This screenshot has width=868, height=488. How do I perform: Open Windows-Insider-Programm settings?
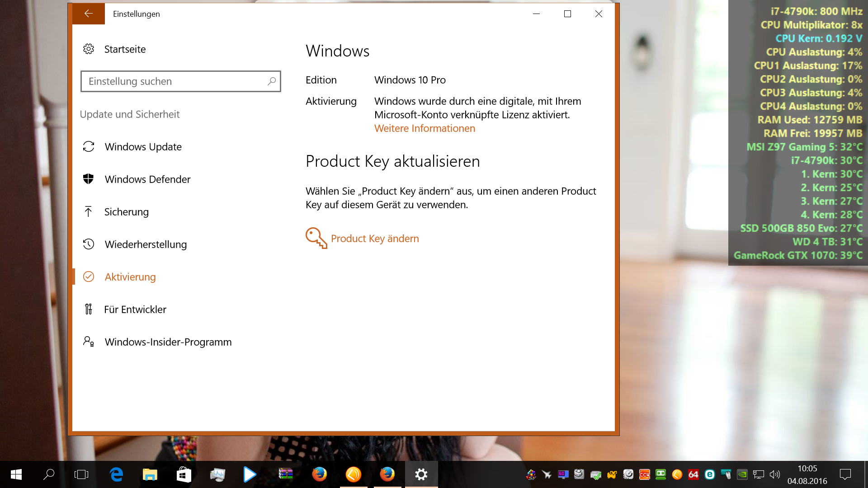click(168, 342)
